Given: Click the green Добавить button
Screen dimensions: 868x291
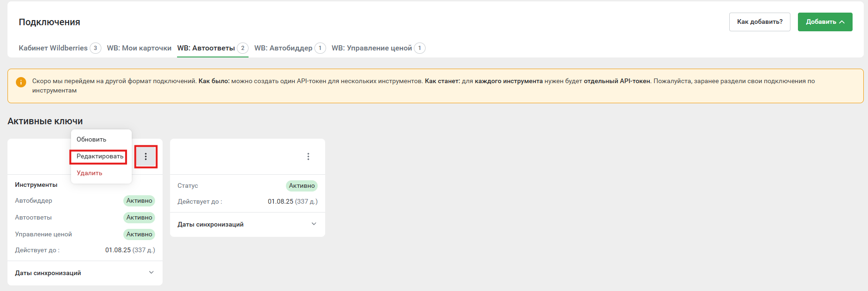Looking at the screenshot, I should coord(825,22).
